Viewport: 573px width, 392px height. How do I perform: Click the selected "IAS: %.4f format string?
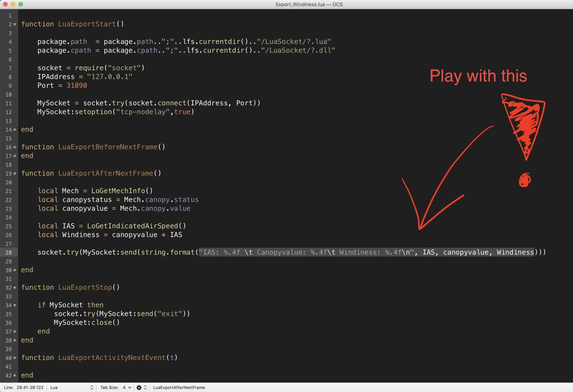click(x=307, y=252)
